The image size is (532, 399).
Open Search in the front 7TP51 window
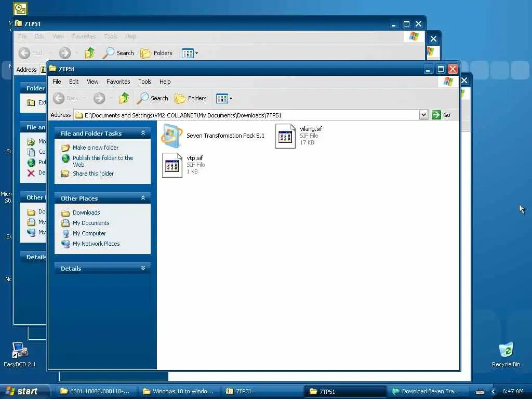pyautogui.click(x=153, y=98)
